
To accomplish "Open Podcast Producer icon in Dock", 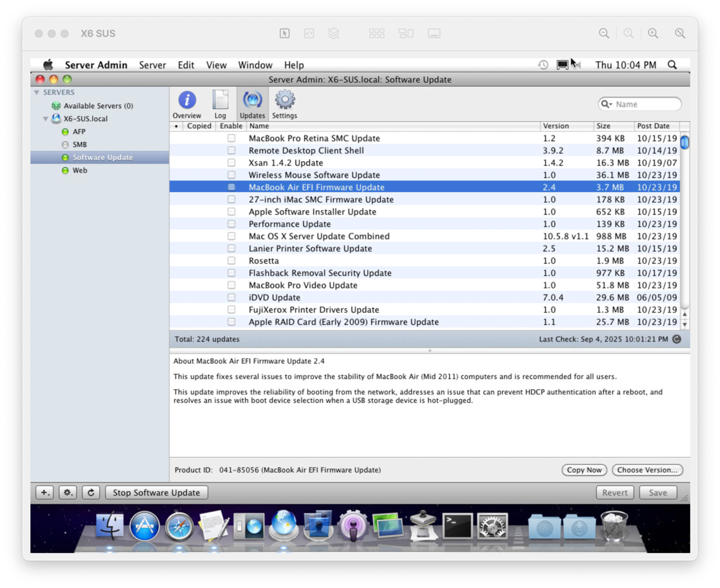I will (353, 526).
